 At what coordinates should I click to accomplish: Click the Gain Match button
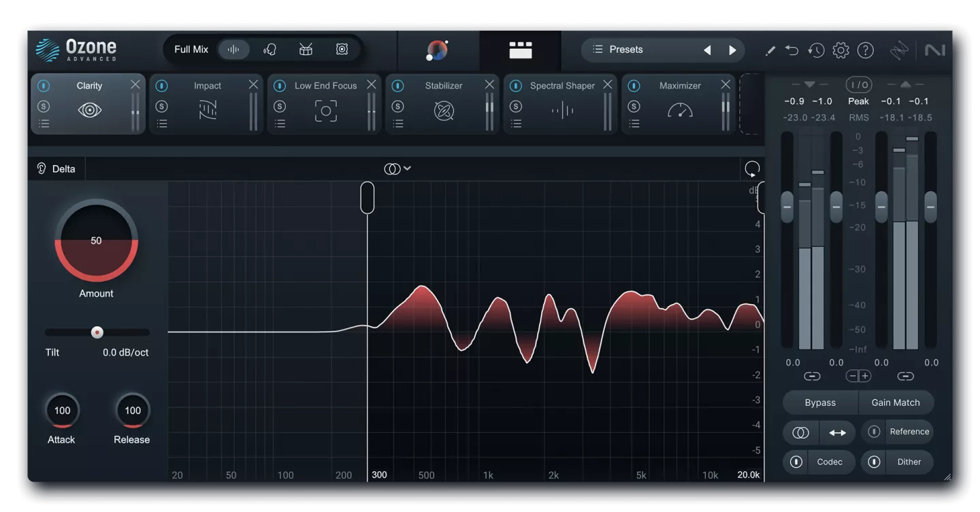(x=896, y=403)
